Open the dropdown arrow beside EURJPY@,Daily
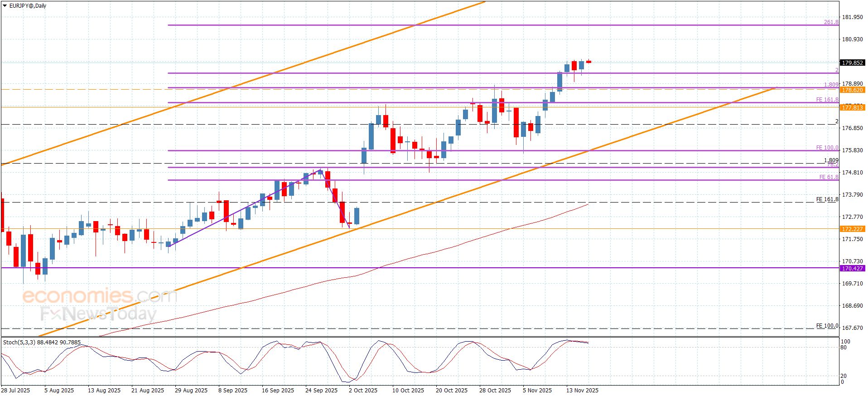This screenshot has width=868, height=396. [5, 6]
